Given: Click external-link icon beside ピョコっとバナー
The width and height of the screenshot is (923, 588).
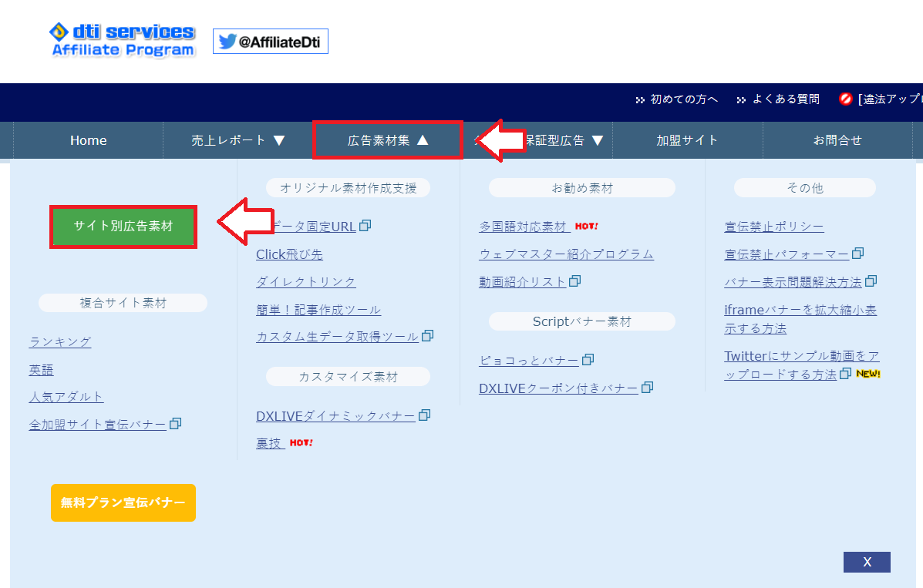Looking at the screenshot, I should pos(588,359).
